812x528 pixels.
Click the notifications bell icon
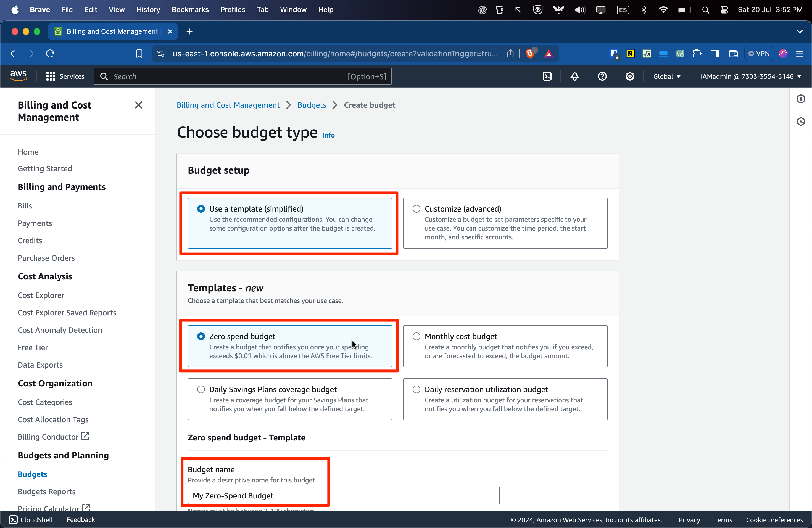coord(574,76)
